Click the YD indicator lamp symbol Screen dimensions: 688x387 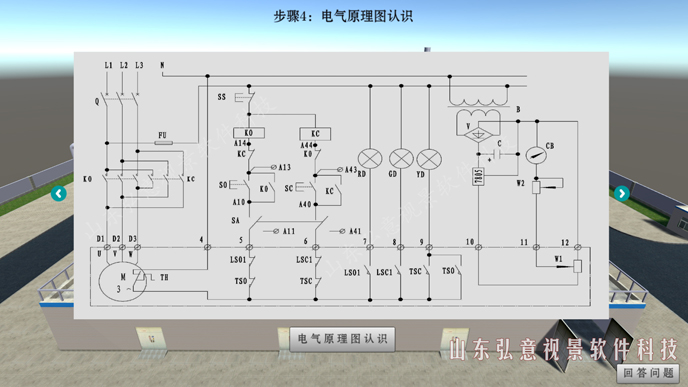[x=429, y=159]
